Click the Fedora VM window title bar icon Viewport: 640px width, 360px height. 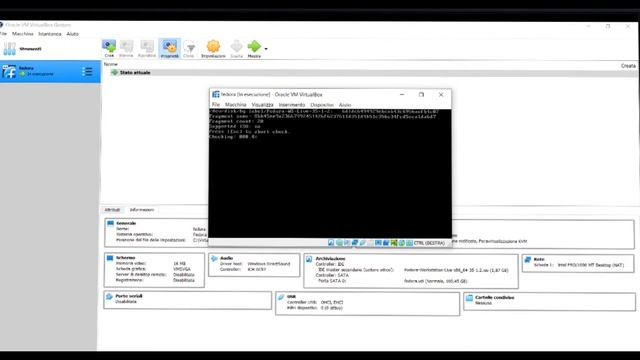point(216,94)
